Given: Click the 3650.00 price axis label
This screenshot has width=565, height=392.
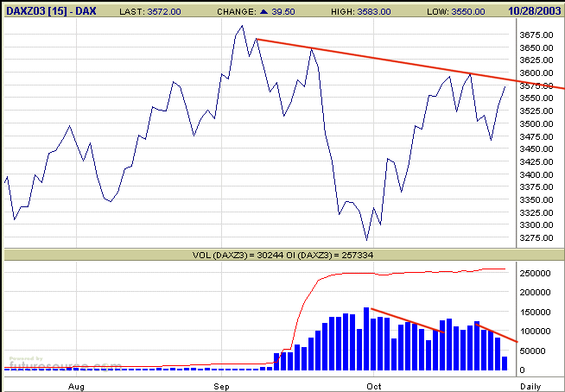Looking at the screenshot, I should (536, 47).
